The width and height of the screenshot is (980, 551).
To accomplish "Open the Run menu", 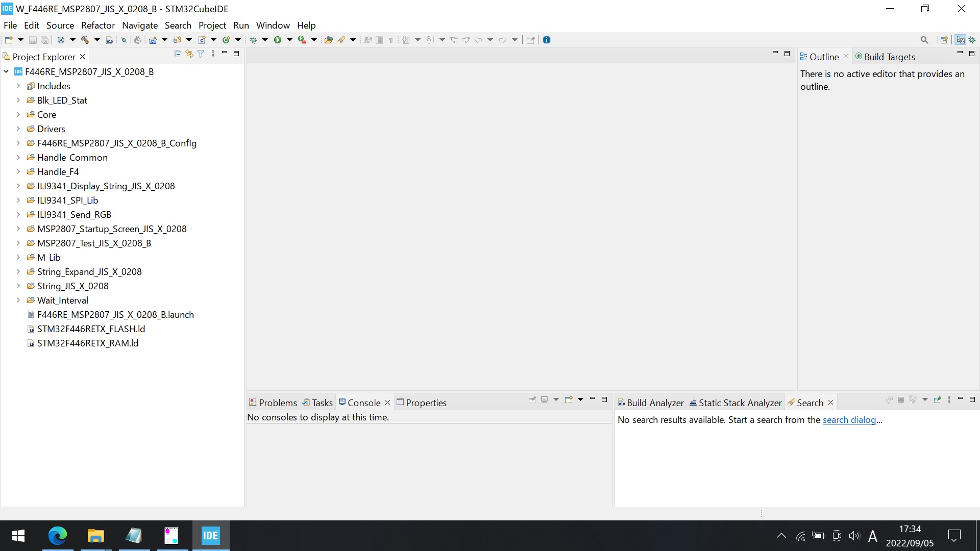I will pos(240,25).
